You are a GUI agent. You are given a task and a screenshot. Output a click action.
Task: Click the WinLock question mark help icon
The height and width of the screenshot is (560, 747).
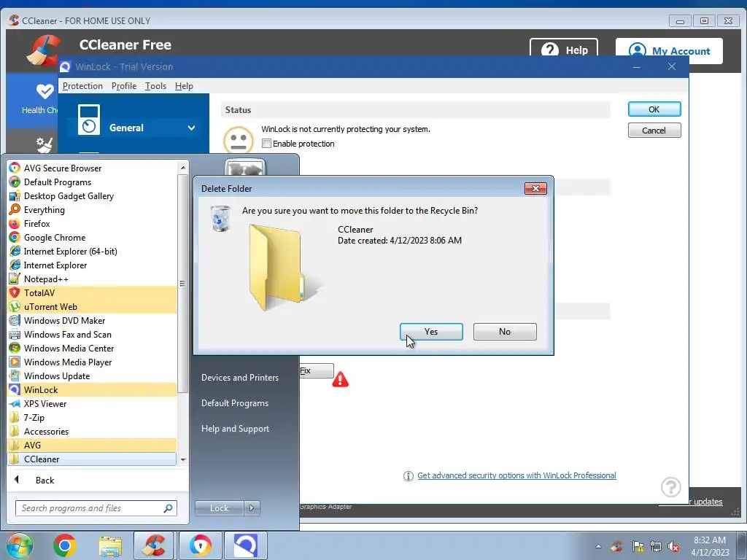pyautogui.click(x=671, y=487)
